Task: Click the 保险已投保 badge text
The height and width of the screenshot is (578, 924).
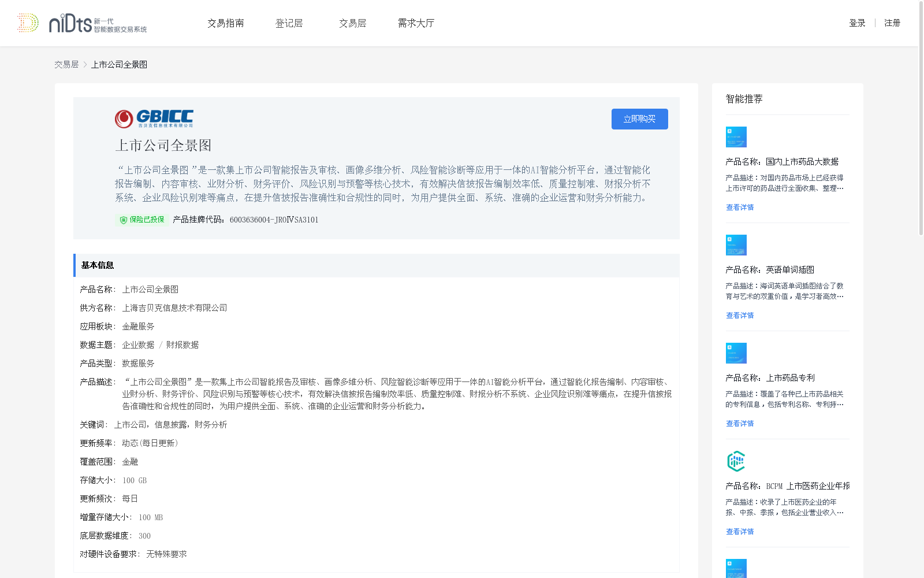Action: (147, 220)
